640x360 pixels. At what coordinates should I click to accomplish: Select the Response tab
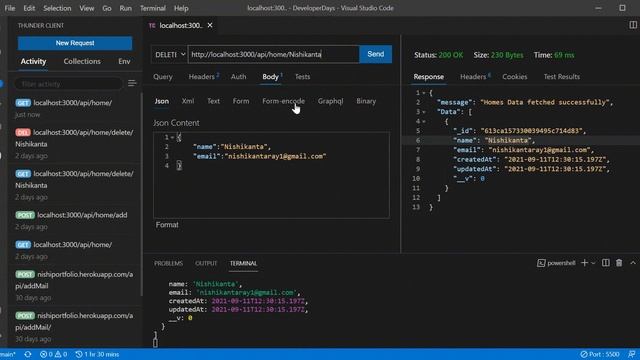click(x=429, y=77)
